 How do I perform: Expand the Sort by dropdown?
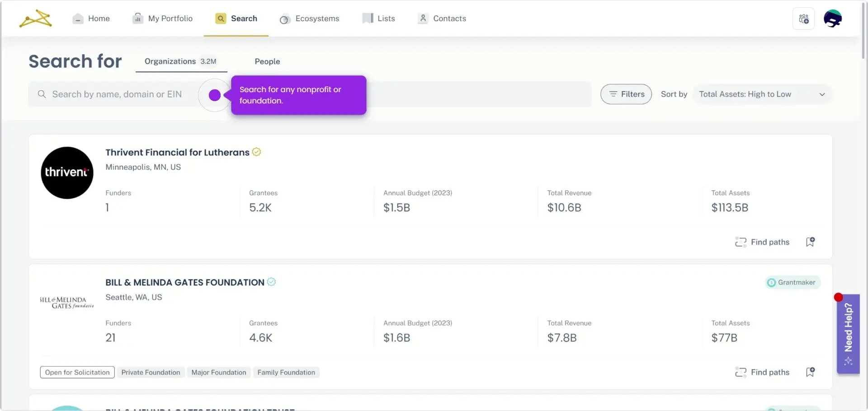pos(762,94)
